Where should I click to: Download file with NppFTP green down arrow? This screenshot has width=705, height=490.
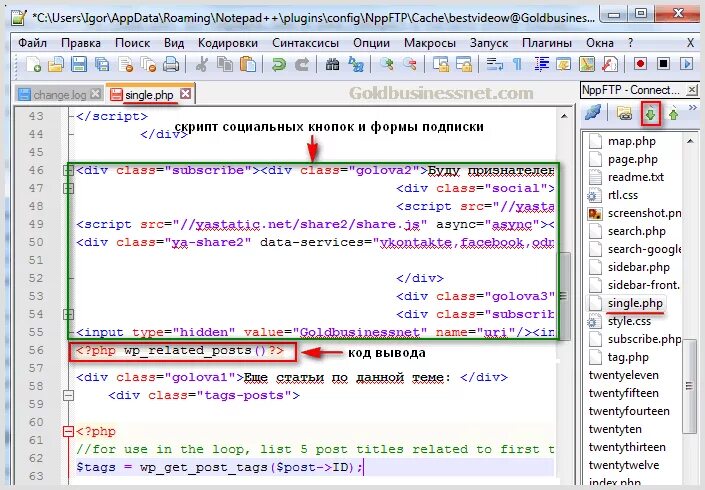pyautogui.click(x=650, y=114)
